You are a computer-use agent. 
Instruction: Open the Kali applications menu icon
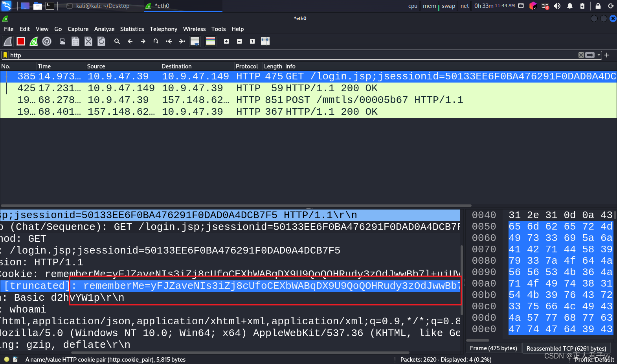coord(7,6)
